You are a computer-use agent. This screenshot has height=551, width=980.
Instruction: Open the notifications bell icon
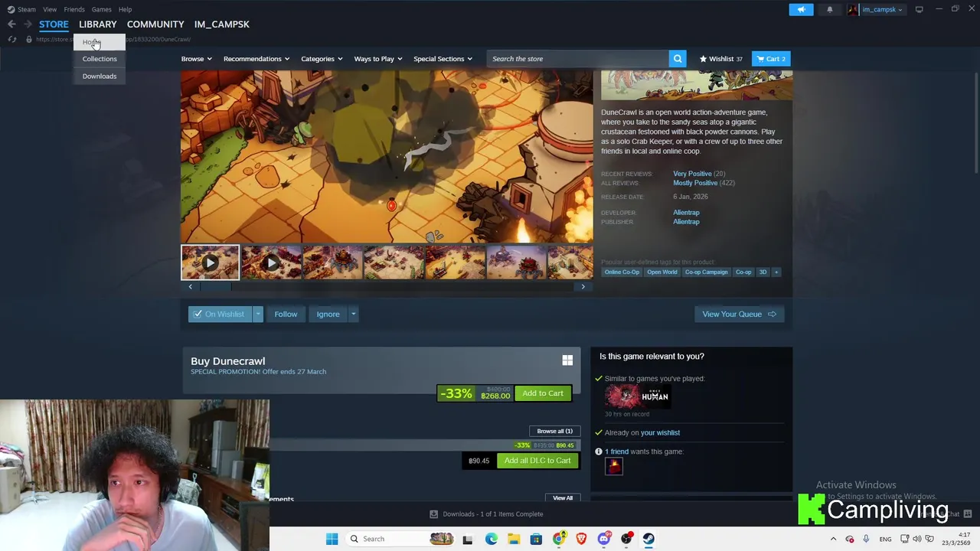[830, 9]
